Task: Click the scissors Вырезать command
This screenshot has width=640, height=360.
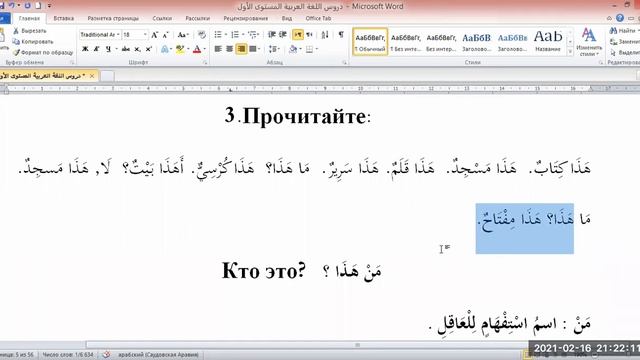Action: (x=30, y=31)
